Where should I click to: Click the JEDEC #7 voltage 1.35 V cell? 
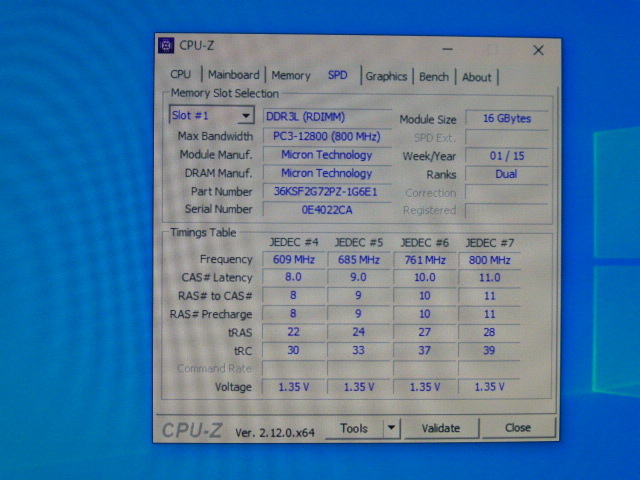click(489, 387)
